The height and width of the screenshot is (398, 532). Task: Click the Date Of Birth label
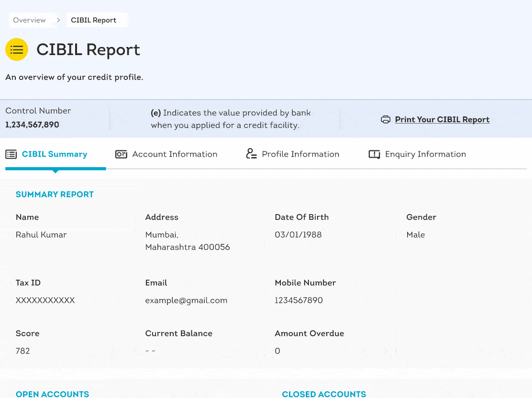click(301, 217)
